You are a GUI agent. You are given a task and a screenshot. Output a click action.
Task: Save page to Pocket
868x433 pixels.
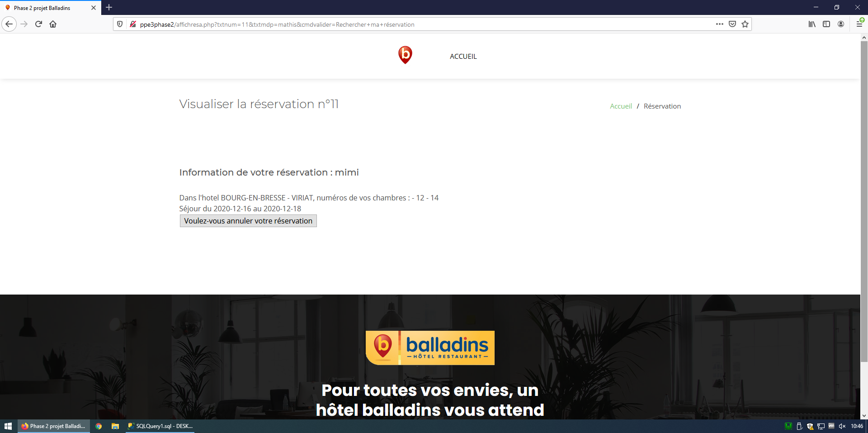[x=732, y=24]
